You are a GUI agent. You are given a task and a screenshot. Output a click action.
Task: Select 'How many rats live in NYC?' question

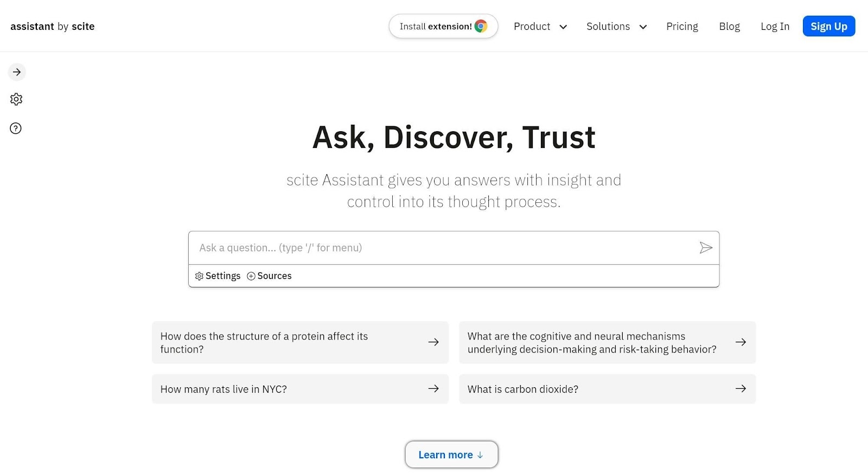(300, 389)
